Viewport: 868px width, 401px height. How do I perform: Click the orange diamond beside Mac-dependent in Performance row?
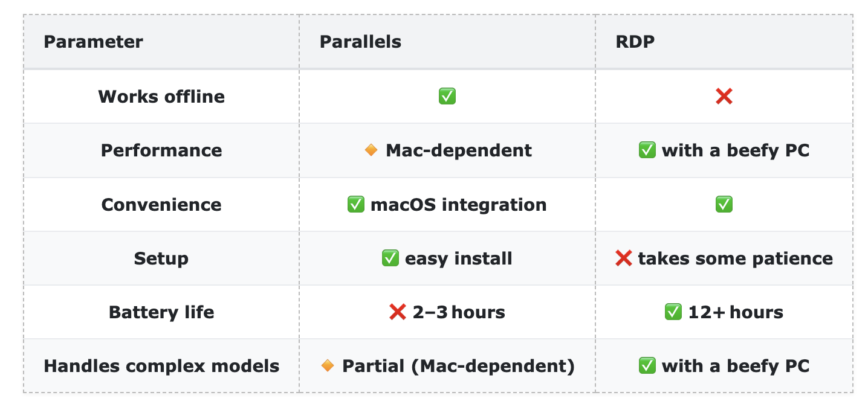(x=371, y=150)
